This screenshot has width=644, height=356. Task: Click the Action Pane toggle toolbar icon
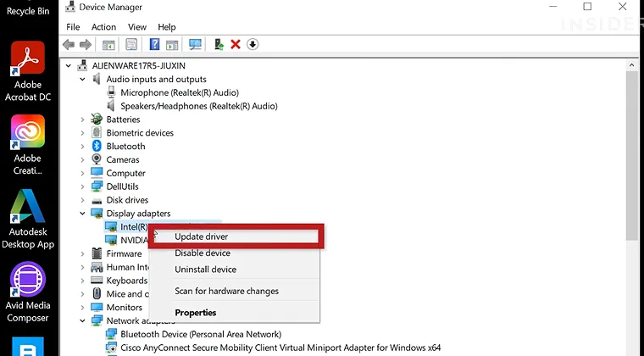pos(172,44)
